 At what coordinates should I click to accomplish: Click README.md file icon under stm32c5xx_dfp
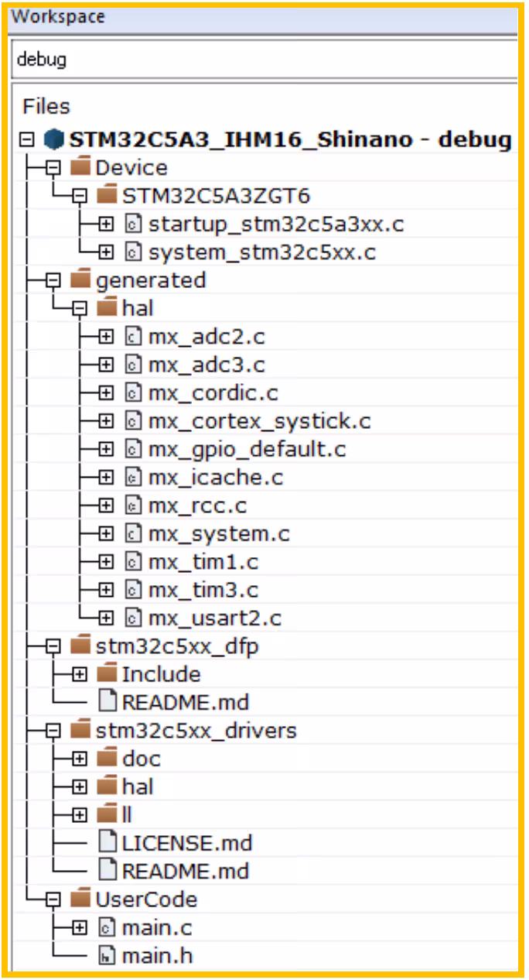pos(108,702)
